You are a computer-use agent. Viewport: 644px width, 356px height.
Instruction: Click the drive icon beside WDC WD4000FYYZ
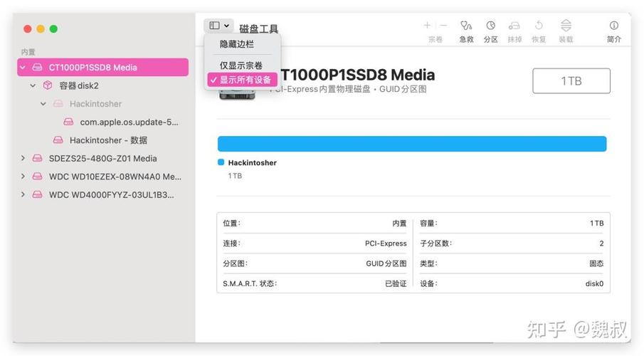[x=38, y=194]
